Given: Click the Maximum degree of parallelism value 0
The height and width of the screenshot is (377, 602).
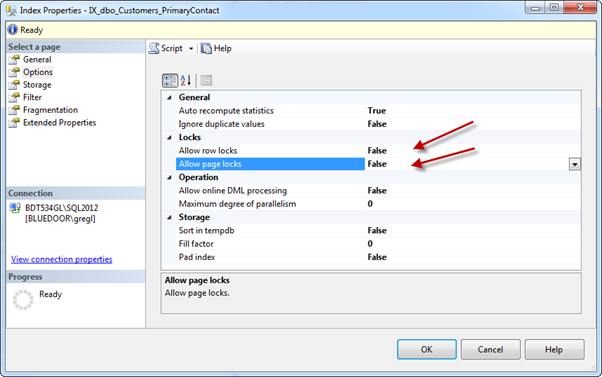Looking at the screenshot, I should pos(370,204).
